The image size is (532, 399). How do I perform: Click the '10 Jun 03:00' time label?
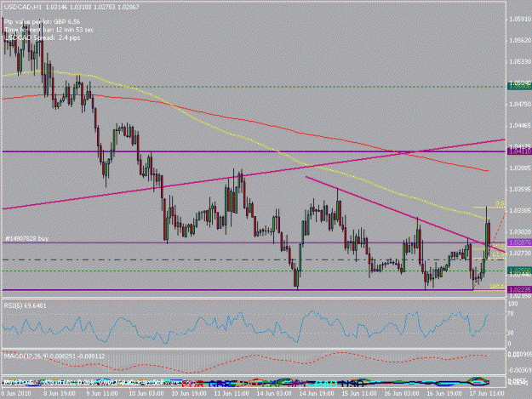click(146, 394)
